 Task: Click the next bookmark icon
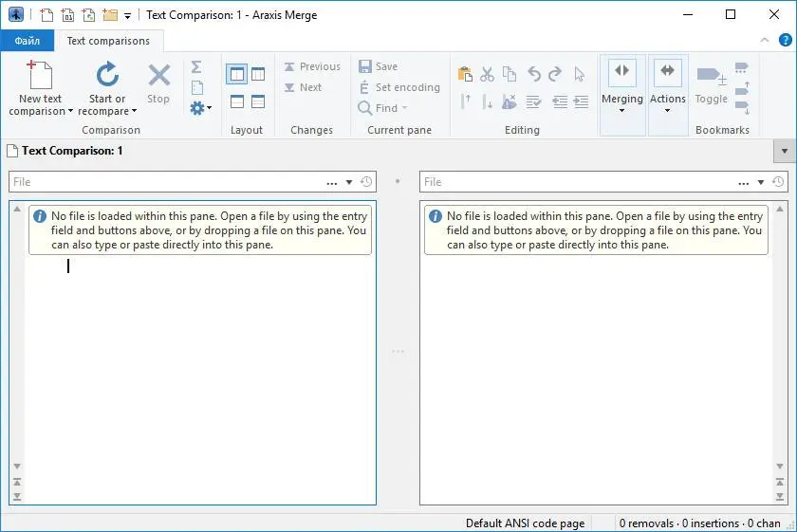[x=742, y=107]
